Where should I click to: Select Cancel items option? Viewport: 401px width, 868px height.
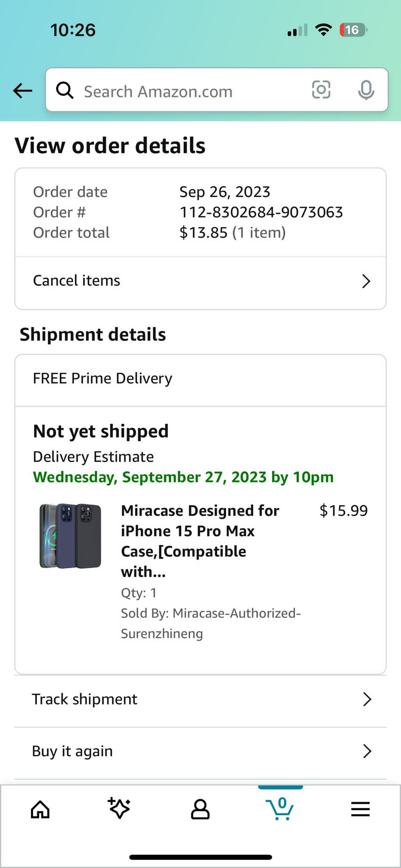pyautogui.click(x=77, y=281)
